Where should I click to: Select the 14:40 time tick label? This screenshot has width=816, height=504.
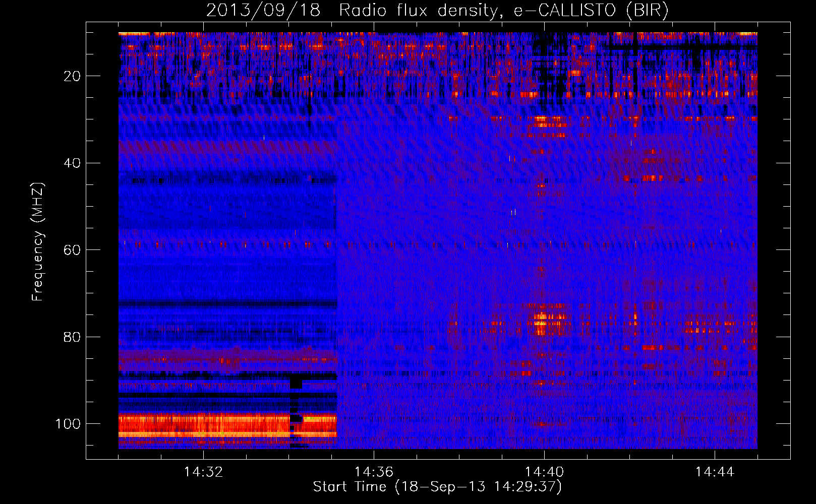(544, 472)
